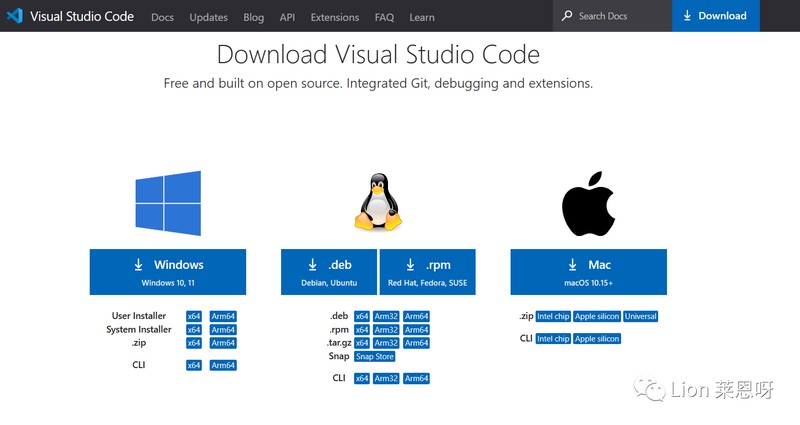Click the Windows System Installer label

click(139, 330)
